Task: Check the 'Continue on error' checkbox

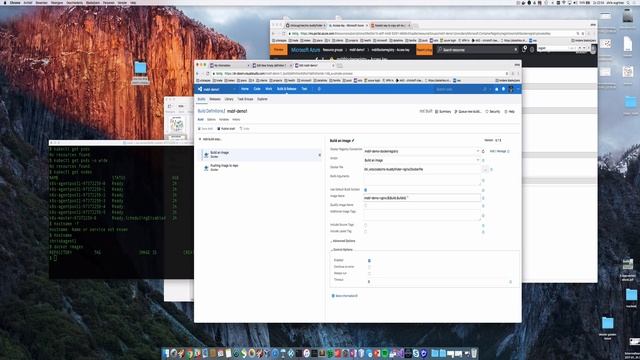Action: 369,267
